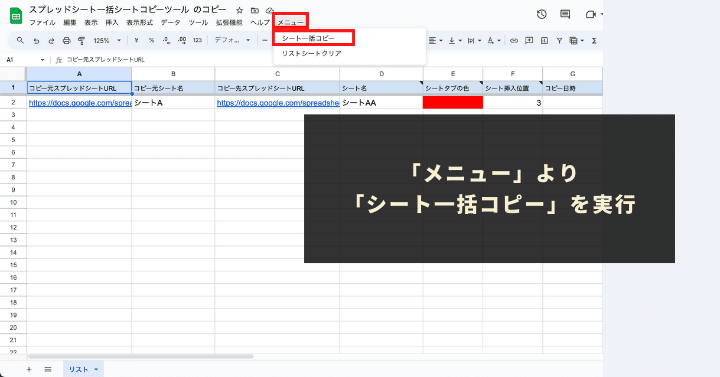Select the コピー日時 header cell
This screenshot has width=720, height=377.
coord(573,88)
